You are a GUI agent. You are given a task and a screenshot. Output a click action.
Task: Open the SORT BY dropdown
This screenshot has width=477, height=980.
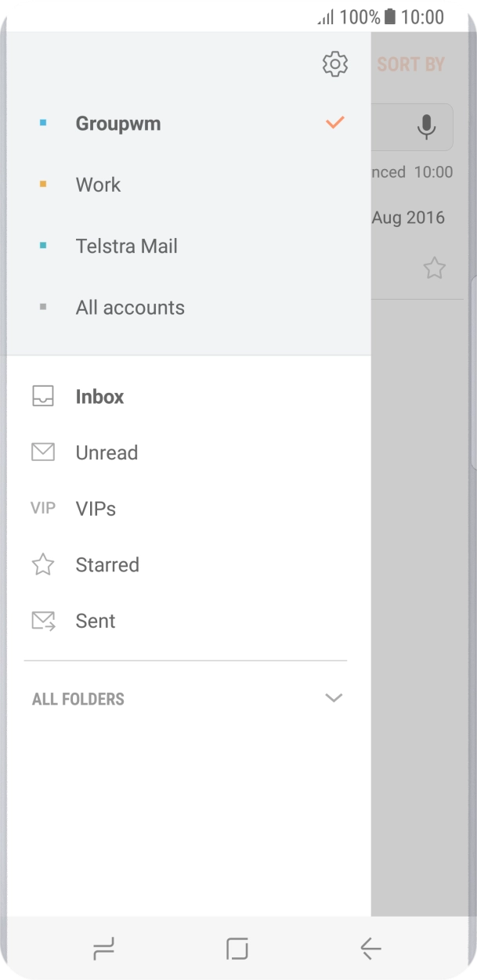coord(410,63)
